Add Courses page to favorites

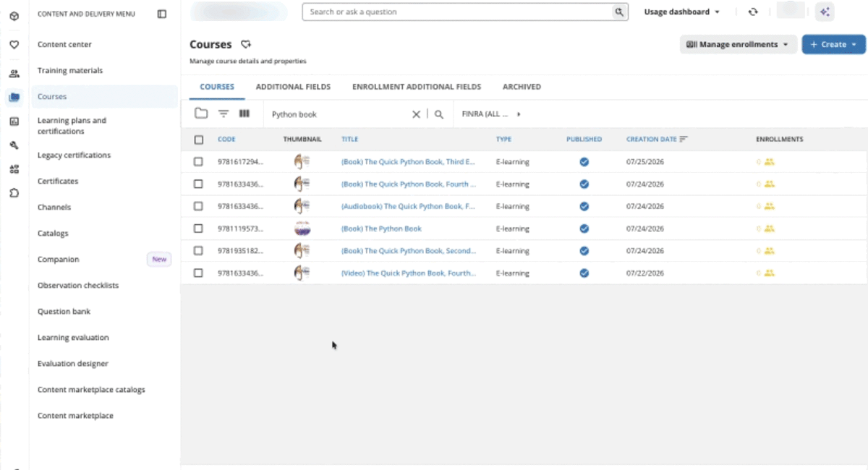point(246,45)
